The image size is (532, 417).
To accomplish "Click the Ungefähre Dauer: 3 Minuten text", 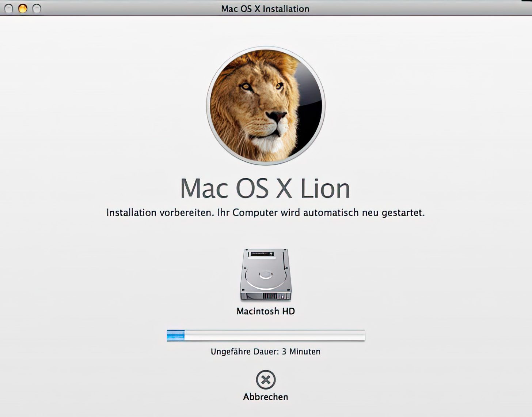I will tap(266, 351).
